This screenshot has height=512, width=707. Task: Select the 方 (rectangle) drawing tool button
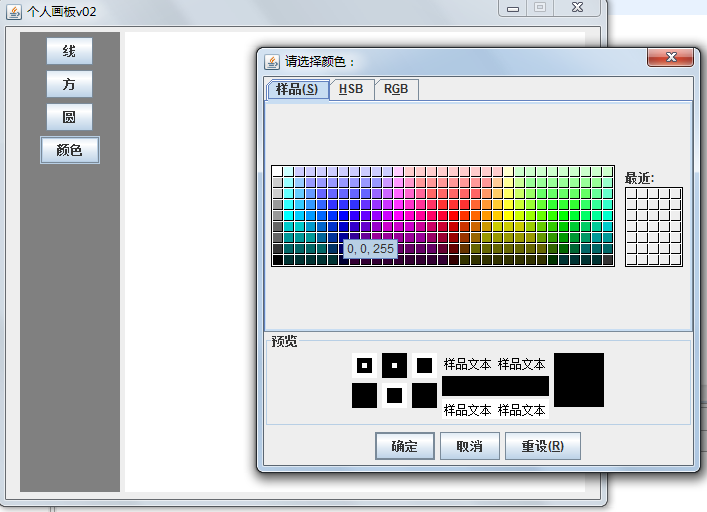(69, 84)
